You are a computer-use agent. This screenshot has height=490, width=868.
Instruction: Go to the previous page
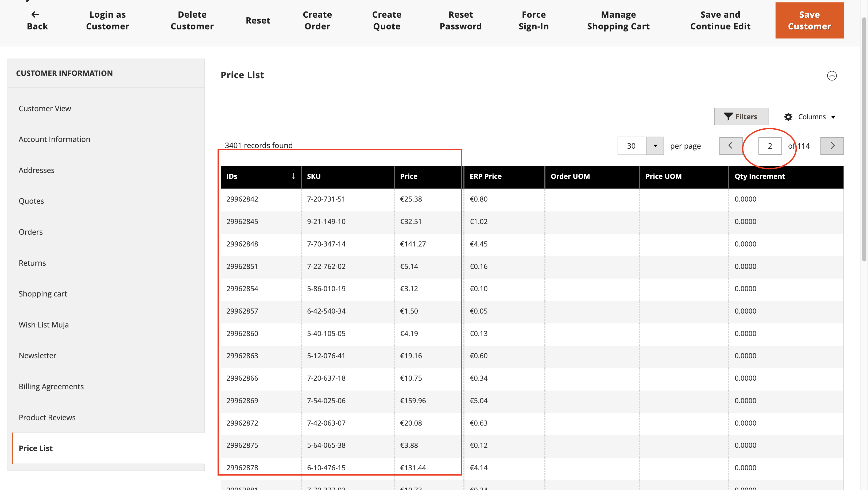731,146
